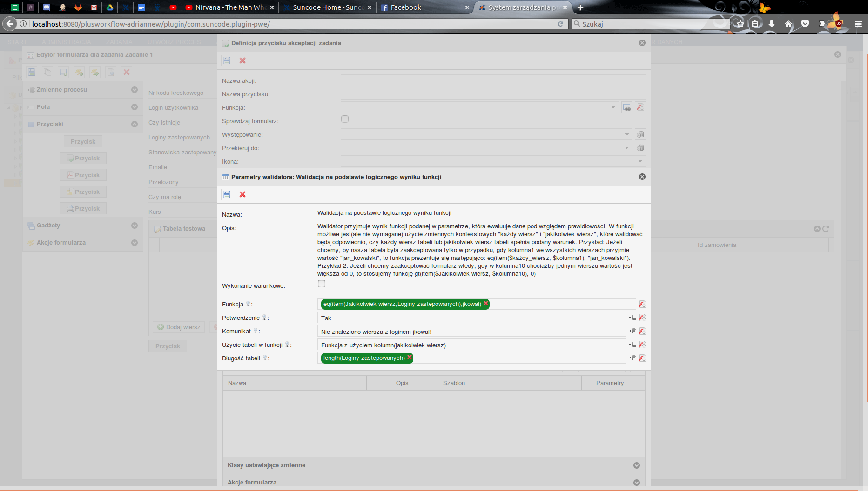Close the Definicja przycisku akceptacji zadania dialog
The image size is (868, 491).
click(x=642, y=43)
